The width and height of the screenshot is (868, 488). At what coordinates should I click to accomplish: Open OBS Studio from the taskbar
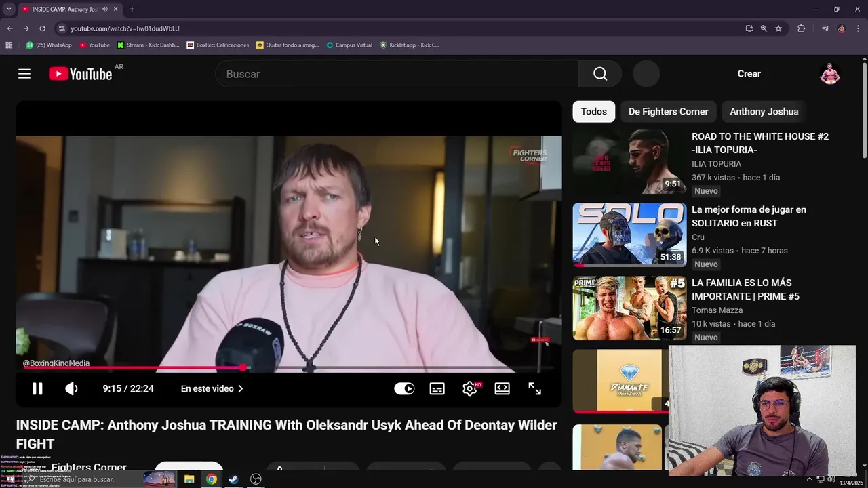[x=256, y=479]
